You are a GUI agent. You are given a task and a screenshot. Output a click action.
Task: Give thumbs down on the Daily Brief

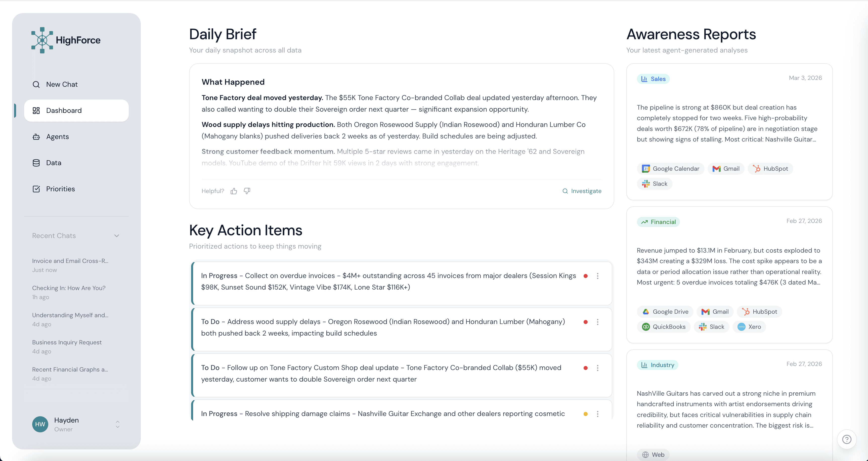pyautogui.click(x=247, y=191)
